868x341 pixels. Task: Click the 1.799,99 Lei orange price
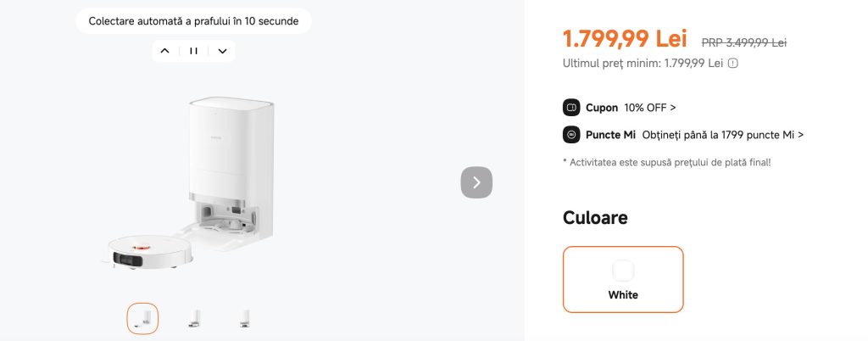(625, 39)
